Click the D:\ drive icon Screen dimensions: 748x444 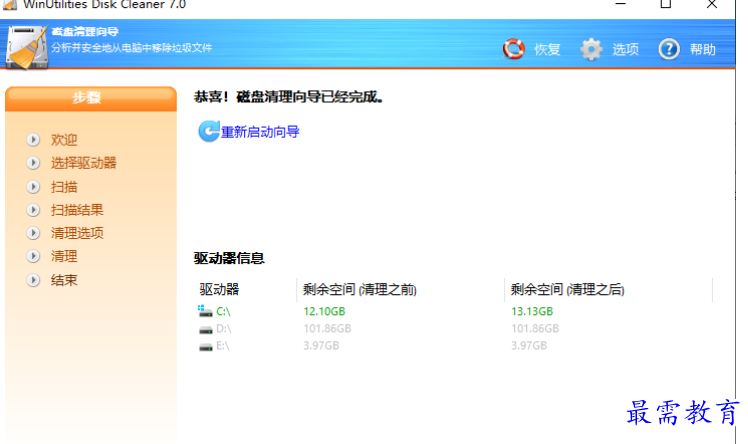pos(206,329)
